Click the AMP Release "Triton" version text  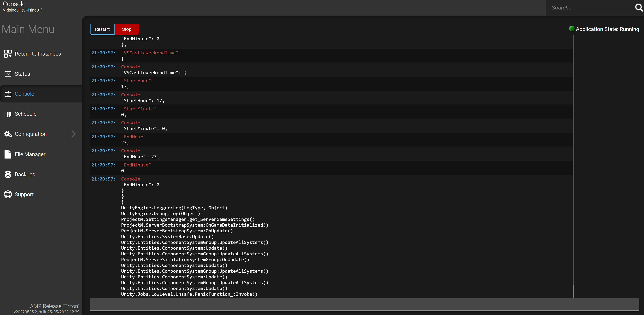click(54, 306)
